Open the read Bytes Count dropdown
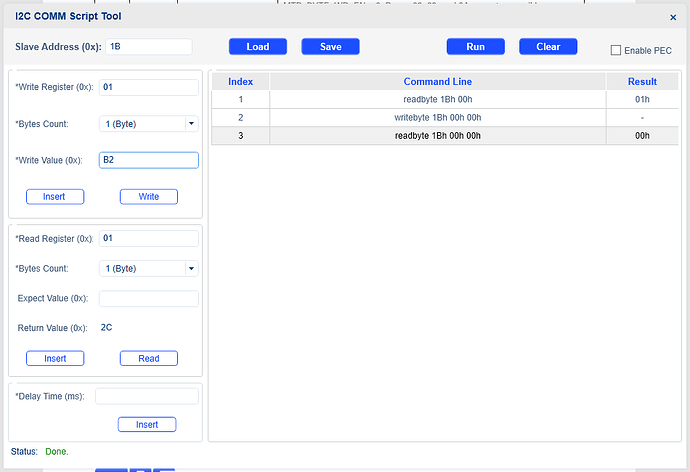Screen dimensions: 690x472 tap(148, 268)
